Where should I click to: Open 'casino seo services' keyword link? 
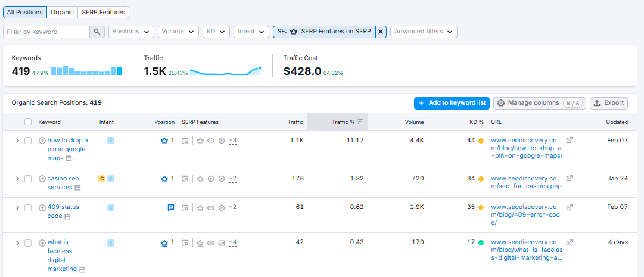[63, 183]
